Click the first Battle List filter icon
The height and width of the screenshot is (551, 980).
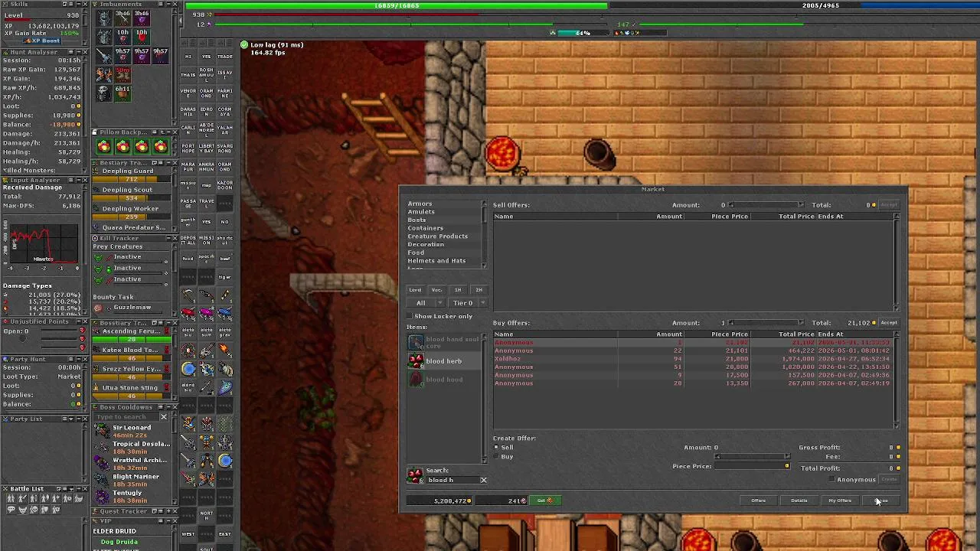(11, 499)
